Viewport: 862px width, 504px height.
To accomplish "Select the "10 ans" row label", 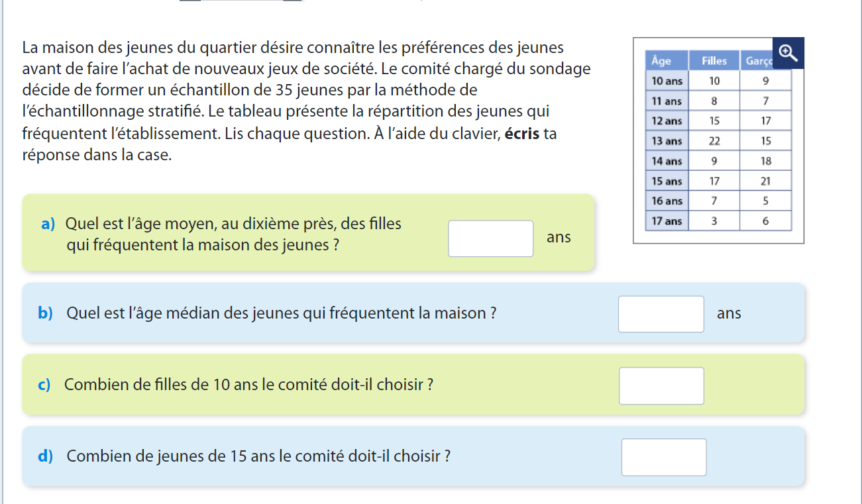I will coord(667,81).
